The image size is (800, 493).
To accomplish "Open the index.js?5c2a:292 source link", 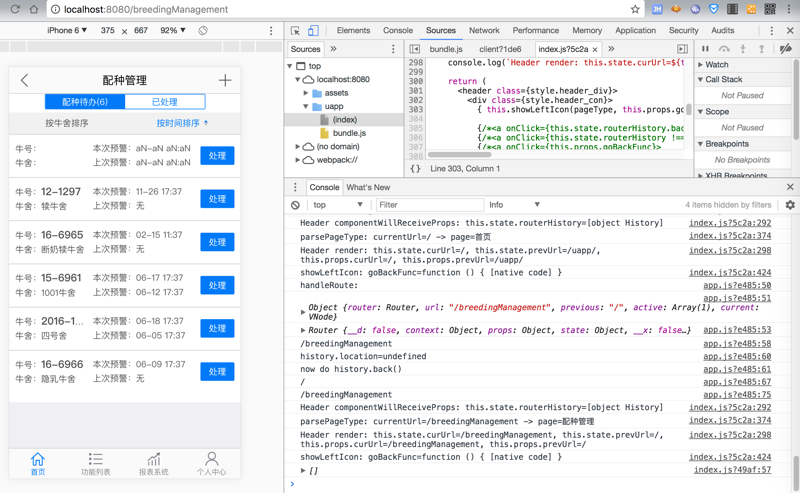I will [730, 224].
